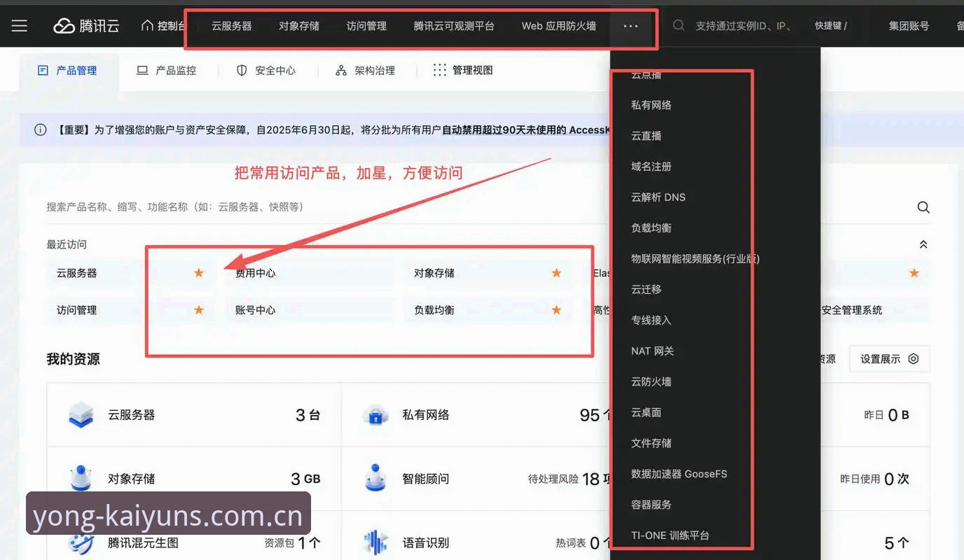
Task: Switch to the 管理视图 tab
Action: pos(463,70)
